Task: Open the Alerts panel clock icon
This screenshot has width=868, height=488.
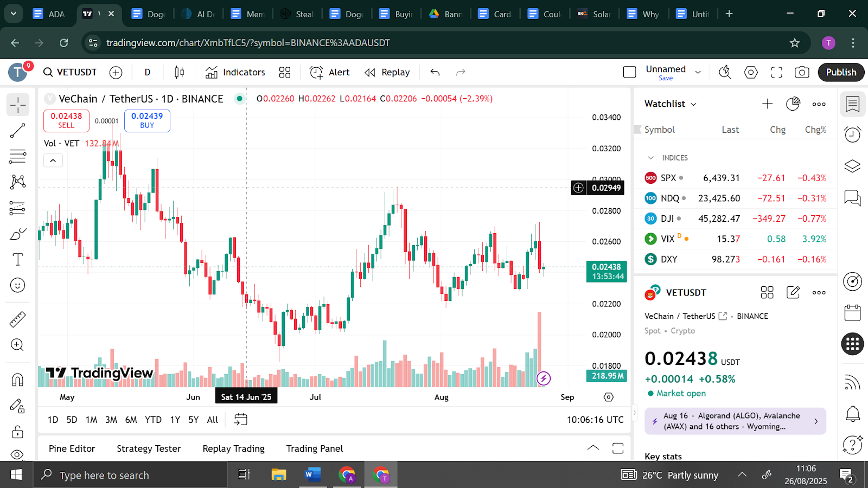Action: point(853,134)
